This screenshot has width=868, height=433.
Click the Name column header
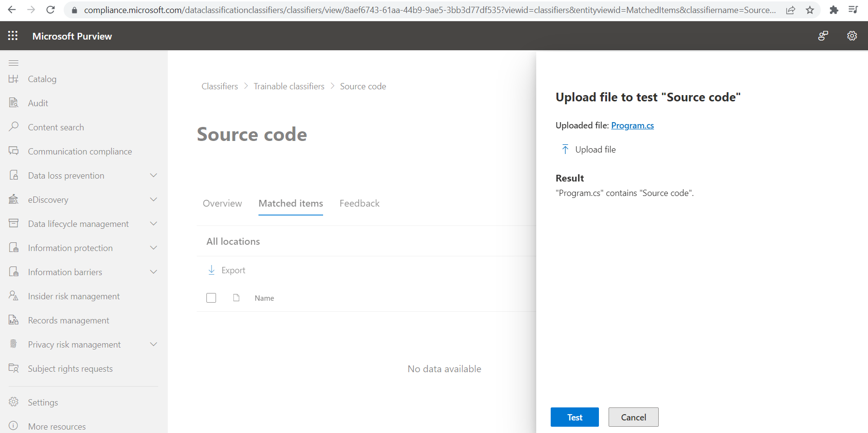(x=264, y=298)
